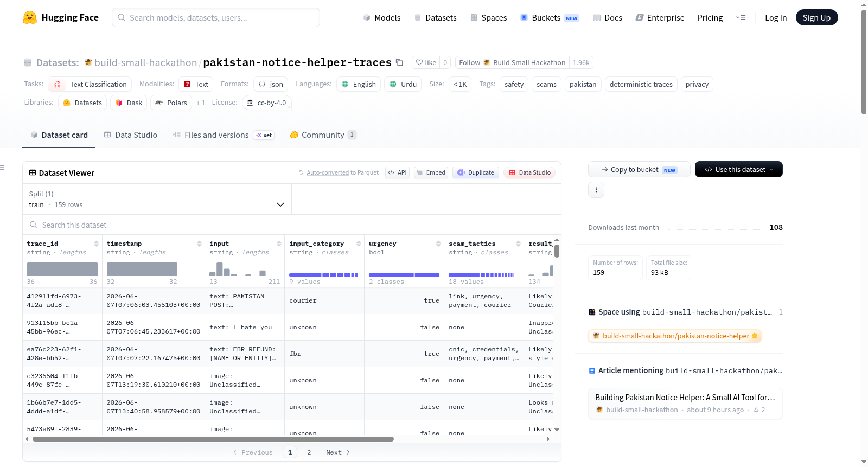Sort the scam_tactics column
Viewport: 868px width, 467px height.
click(518, 244)
